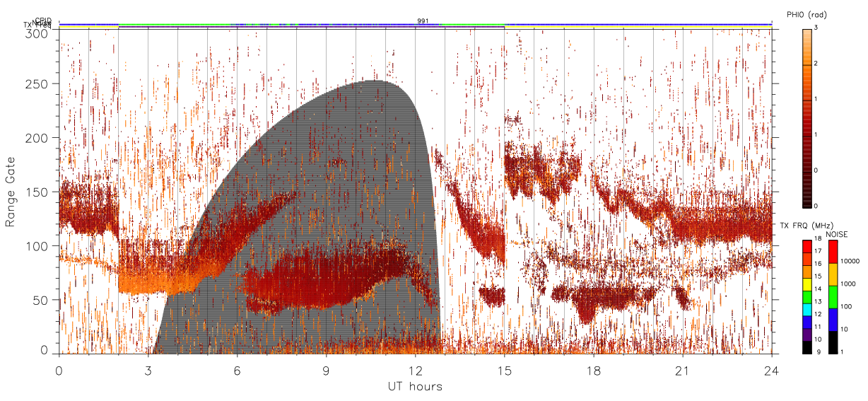Viewport: 868px width, 401px height.
Task: Pick the red NOISE swatch above 10000
Action: click(833, 252)
